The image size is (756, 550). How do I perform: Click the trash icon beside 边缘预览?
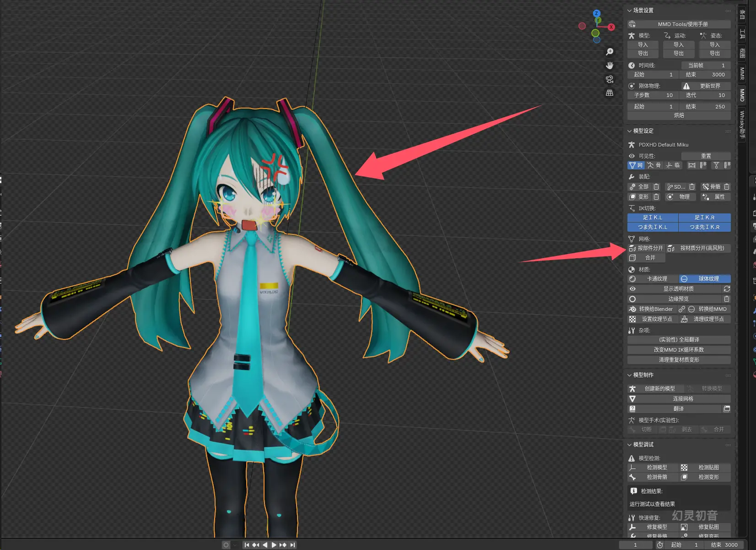tap(726, 299)
